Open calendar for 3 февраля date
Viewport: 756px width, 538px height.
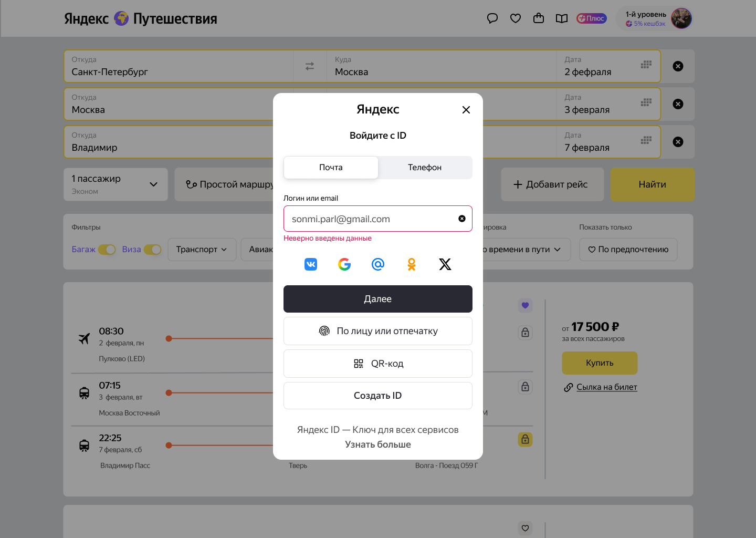pyautogui.click(x=646, y=102)
